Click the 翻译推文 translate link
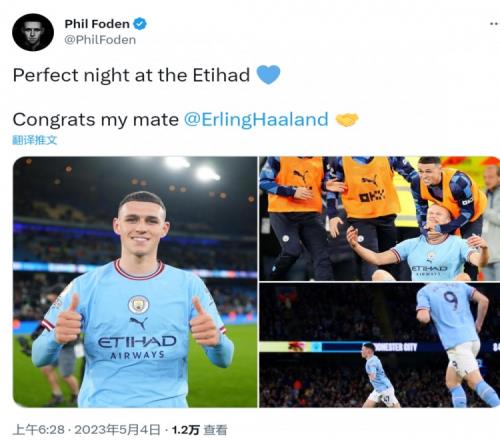This screenshot has width=500, height=440. tap(35, 140)
